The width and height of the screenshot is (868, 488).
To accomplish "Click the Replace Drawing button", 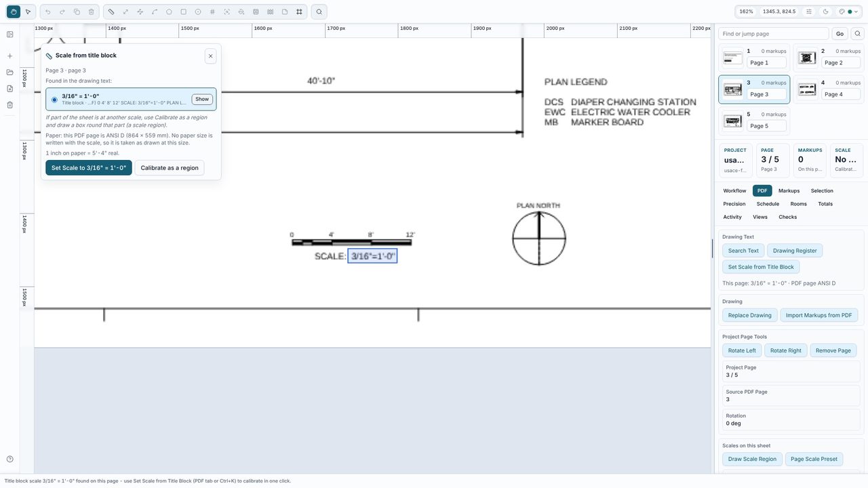I will tap(750, 315).
